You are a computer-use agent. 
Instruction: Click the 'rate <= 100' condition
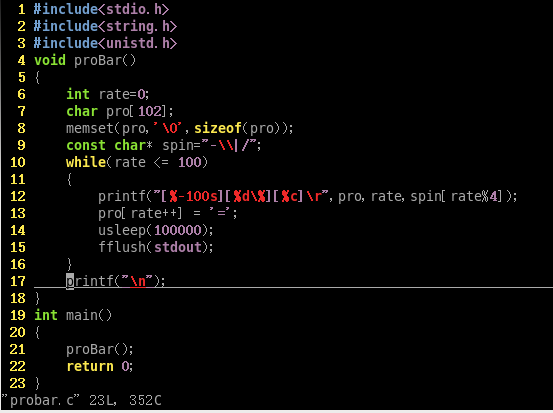(158, 162)
